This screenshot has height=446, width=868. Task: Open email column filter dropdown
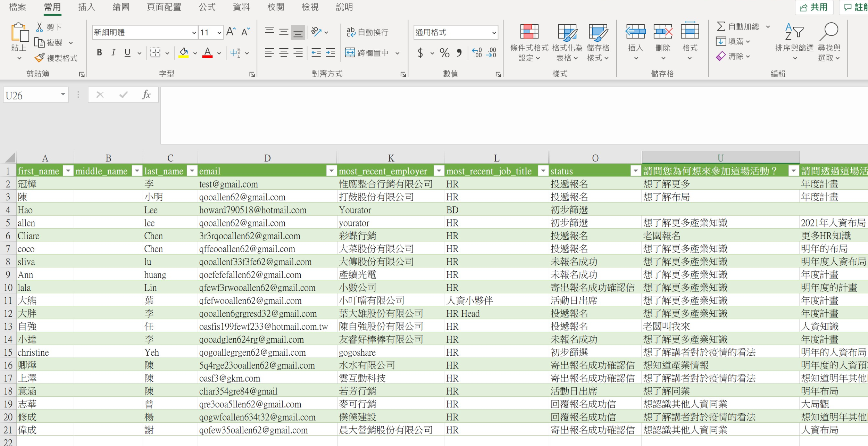(x=332, y=171)
